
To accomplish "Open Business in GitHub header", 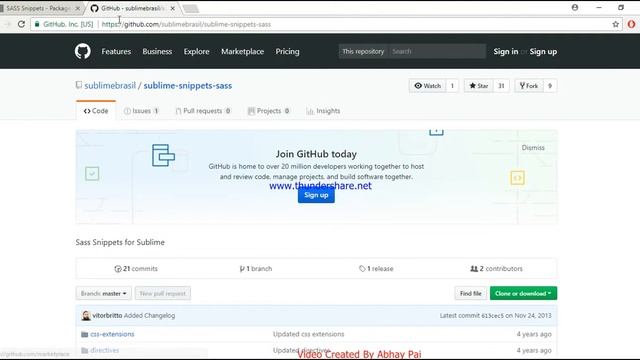I will [157, 51].
